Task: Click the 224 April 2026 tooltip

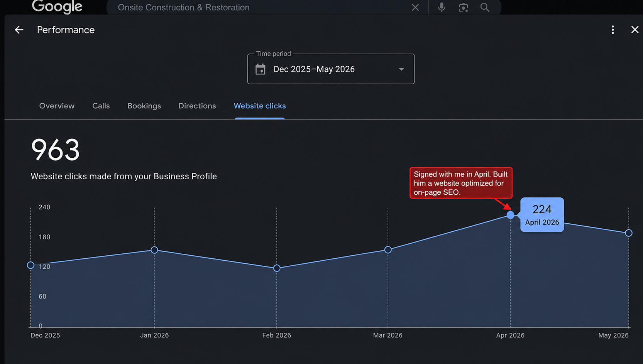Action: point(542,215)
